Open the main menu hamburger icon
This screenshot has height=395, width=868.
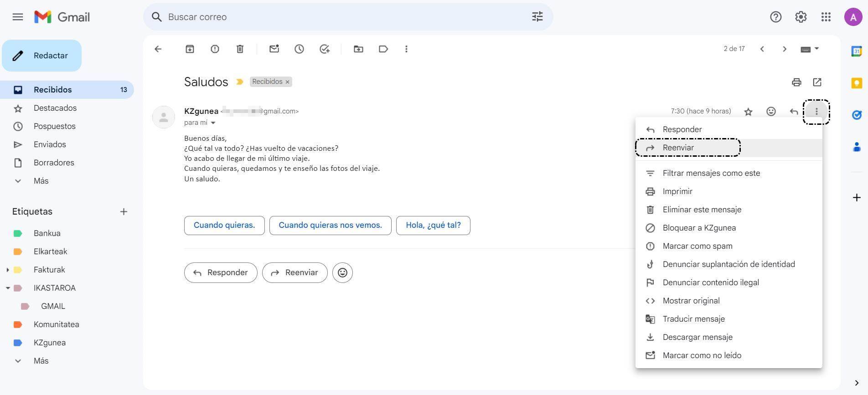coord(18,17)
